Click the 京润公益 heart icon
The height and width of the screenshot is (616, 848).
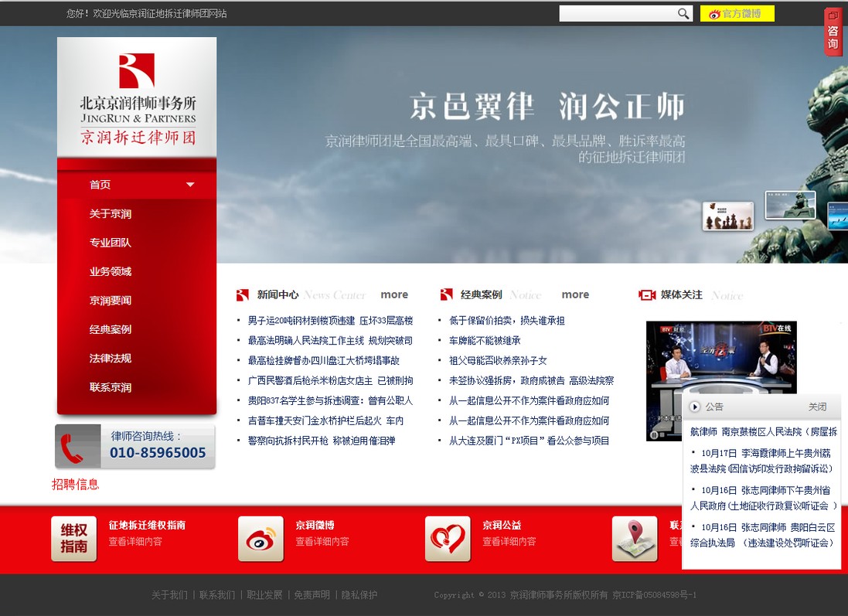click(448, 538)
